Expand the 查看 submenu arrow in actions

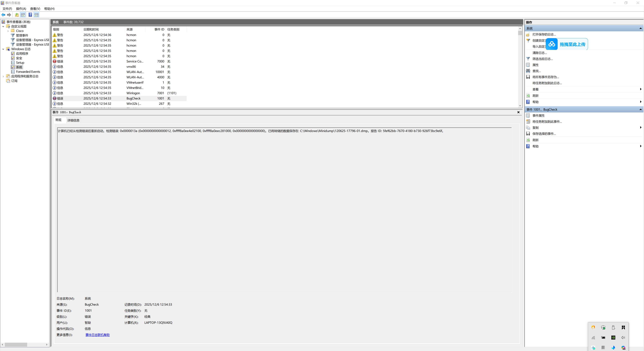(640, 89)
